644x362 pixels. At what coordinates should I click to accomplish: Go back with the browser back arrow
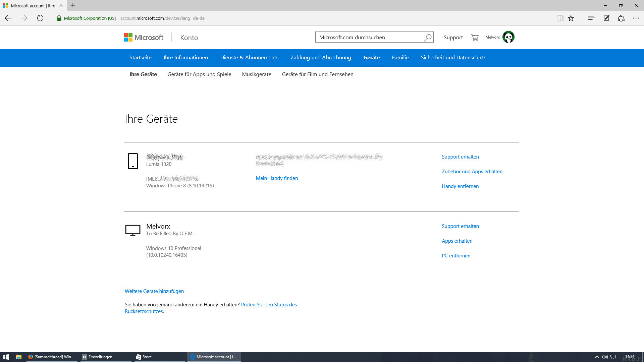(x=8, y=18)
